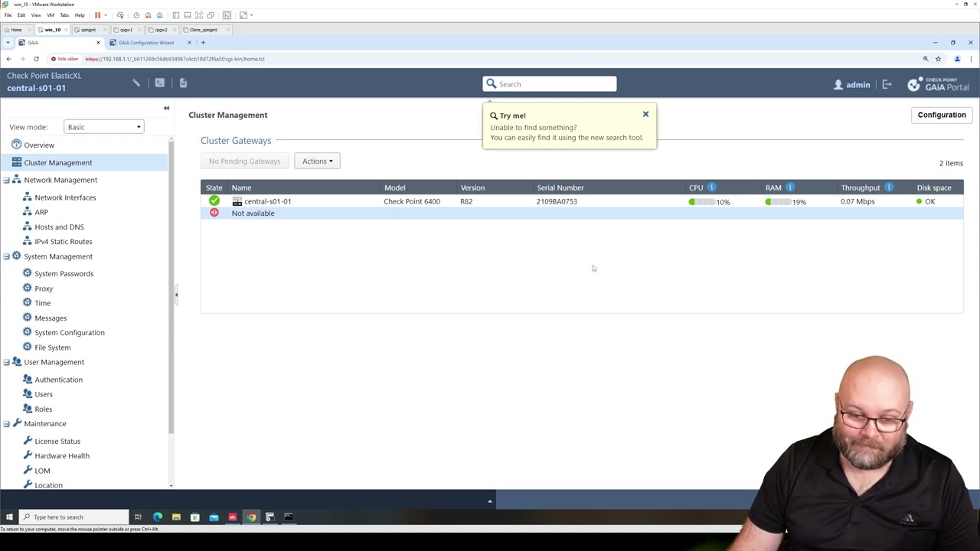This screenshot has width=980, height=551.
Task: Switch to cpgw1 VMware tab
Action: point(126,30)
